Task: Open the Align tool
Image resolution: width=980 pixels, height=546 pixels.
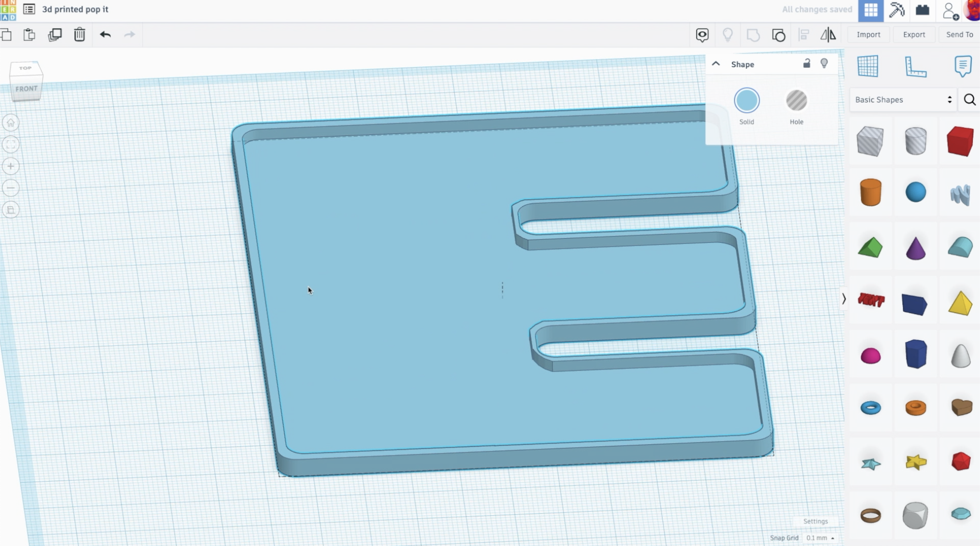Action: pyautogui.click(x=804, y=35)
